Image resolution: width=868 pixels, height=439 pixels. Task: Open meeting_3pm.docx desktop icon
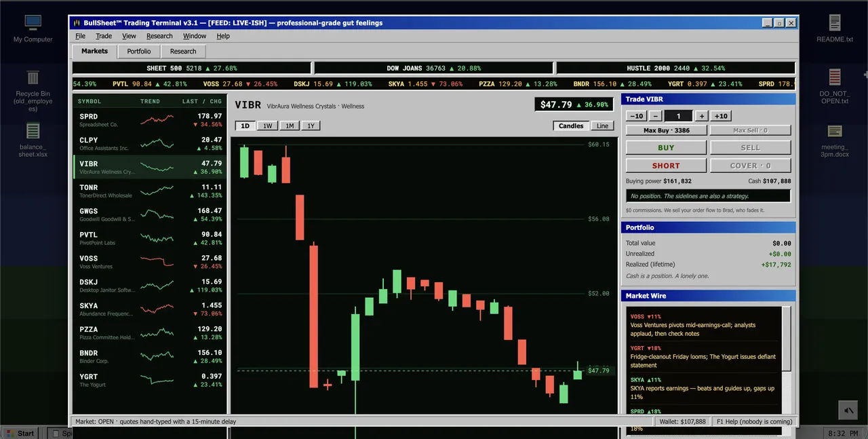click(x=835, y=140)
